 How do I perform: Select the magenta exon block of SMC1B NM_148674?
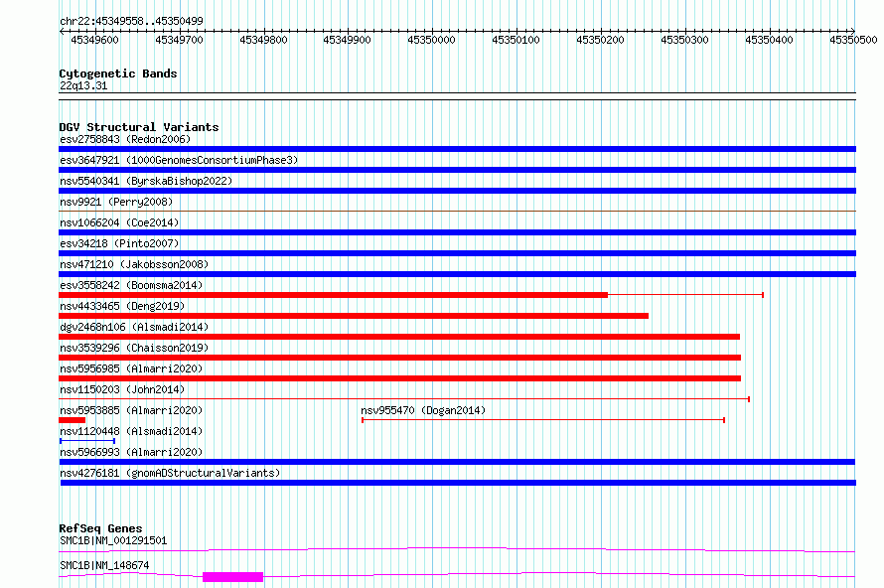(x=232, y=577)
